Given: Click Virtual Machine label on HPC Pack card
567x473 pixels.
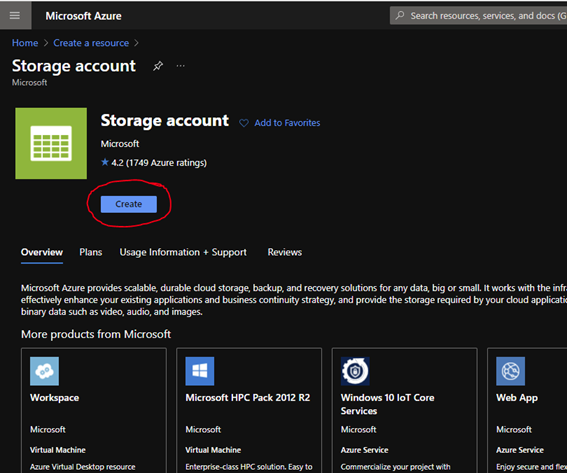Looking at the screenshot, I should pyautogui.click(x=213, y=450).
